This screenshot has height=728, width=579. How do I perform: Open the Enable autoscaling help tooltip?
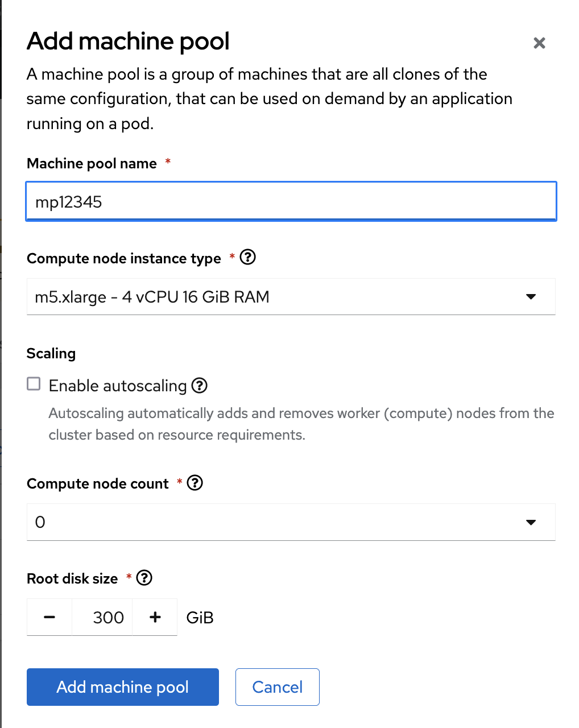pyautogui.click(x=199, y=386)
